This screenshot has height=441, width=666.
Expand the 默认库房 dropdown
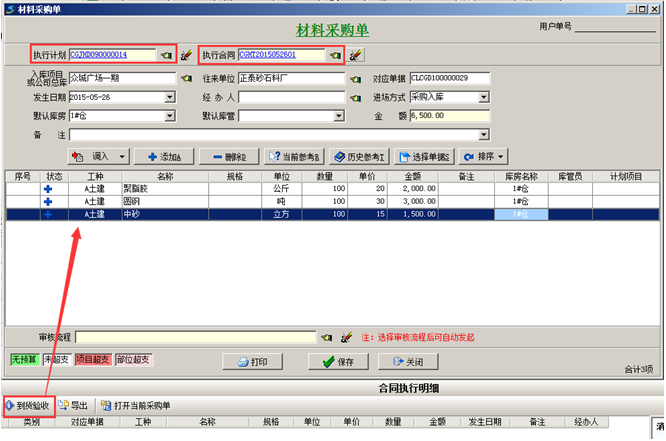pos(170,116)
